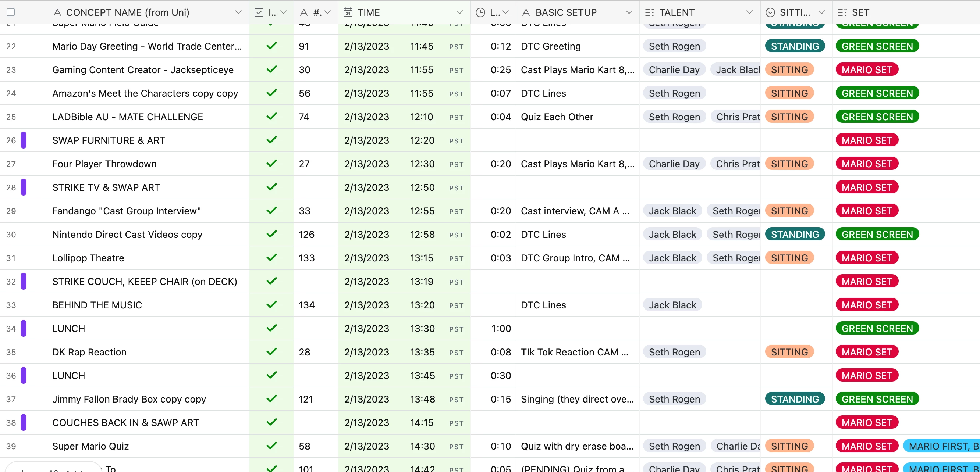Image resolution: width=980 pixels, height=472 pixels.
Task: Click purple color bar on row 26
Action: coord(24,140)
